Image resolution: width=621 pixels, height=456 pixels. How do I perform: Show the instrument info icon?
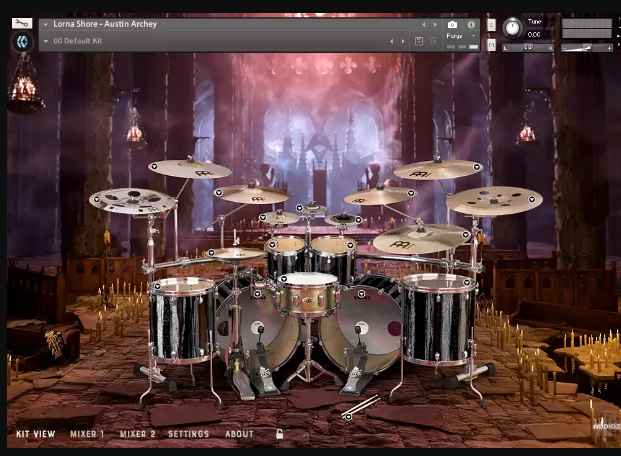[x=471, y=25]
